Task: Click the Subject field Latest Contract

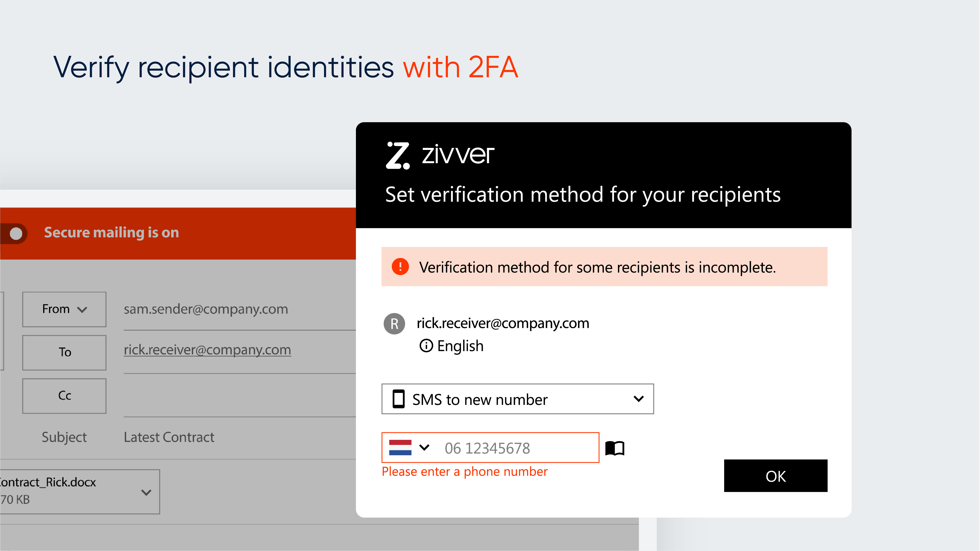Action: [169, 437]
